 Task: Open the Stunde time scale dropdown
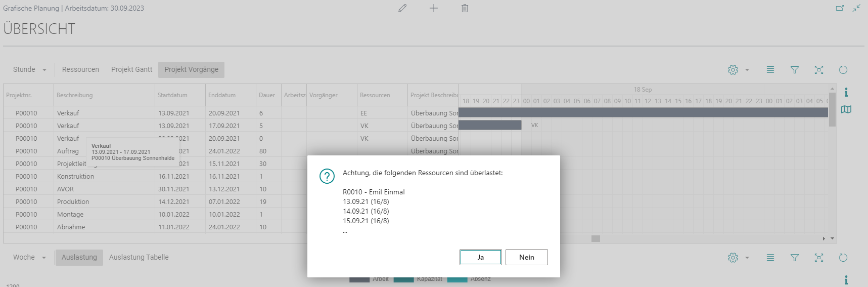29,70
